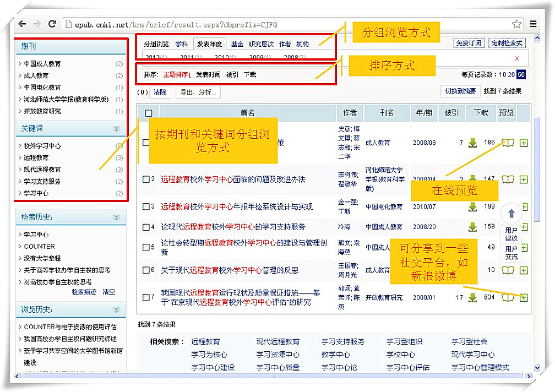Open online preview for article 7
Viewport: 555px width, 392px height.
pyautogui.click(x=508, y=298)
